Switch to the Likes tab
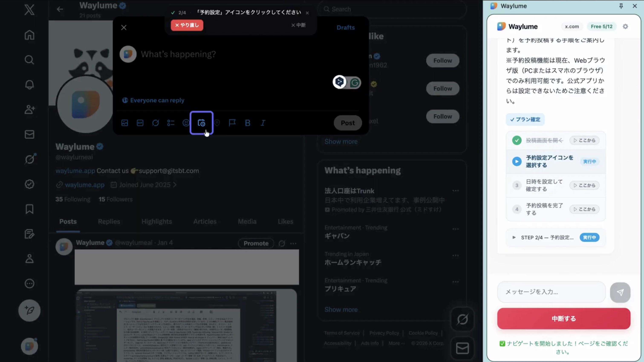 286,222
